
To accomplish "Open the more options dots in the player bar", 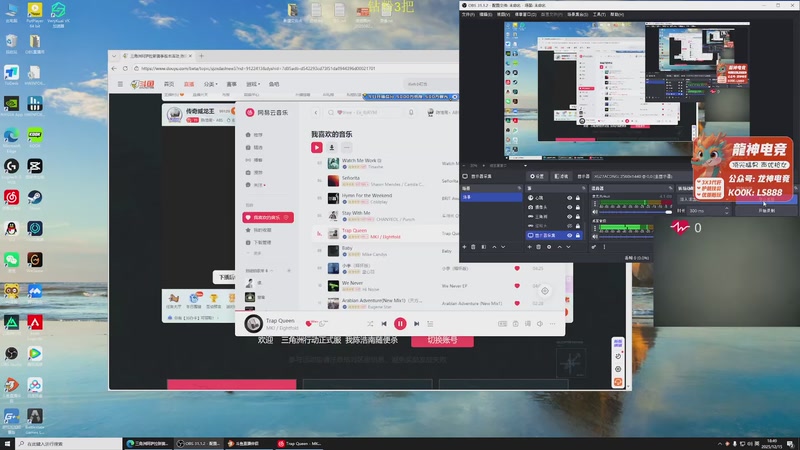I will (x=553, y=323).
